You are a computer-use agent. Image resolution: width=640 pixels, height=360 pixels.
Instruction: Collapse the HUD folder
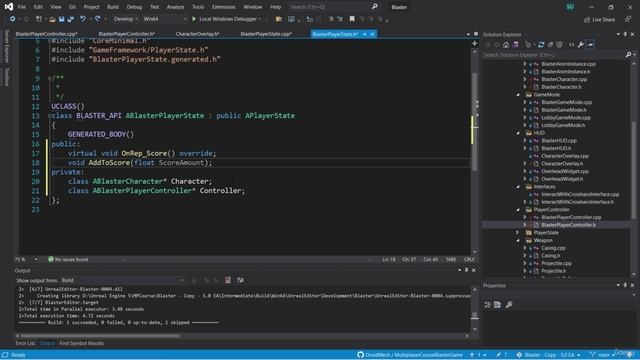pyautogui.click(x=518, y=133)
